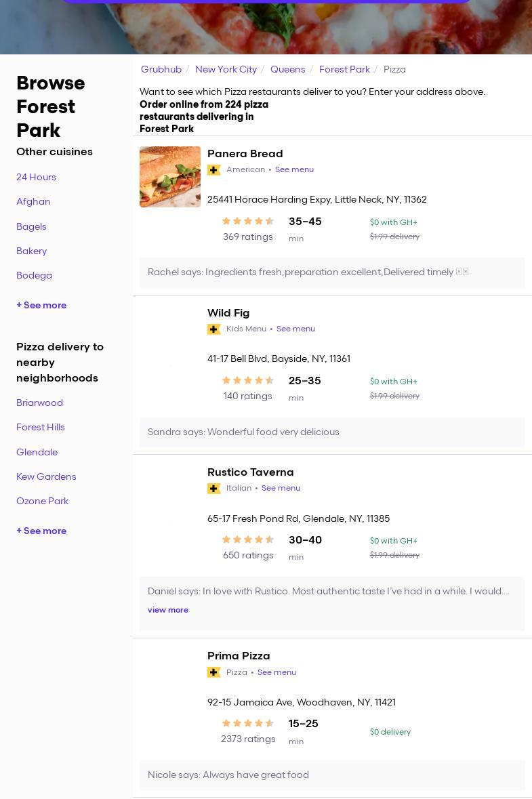
Task: Click the GH+ badge beside Panera Bread
Action: tap(214, 170)
